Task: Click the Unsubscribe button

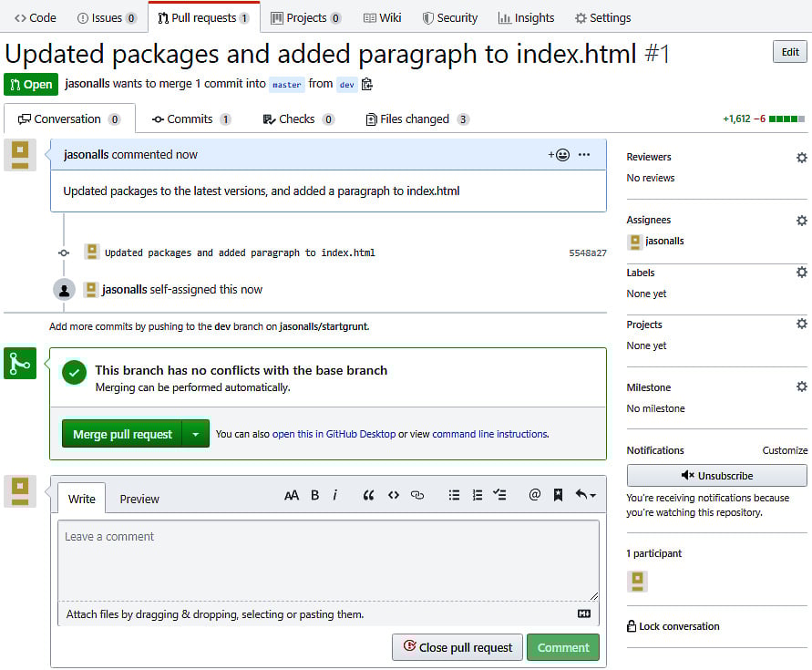Action: (x=716, y=475)
